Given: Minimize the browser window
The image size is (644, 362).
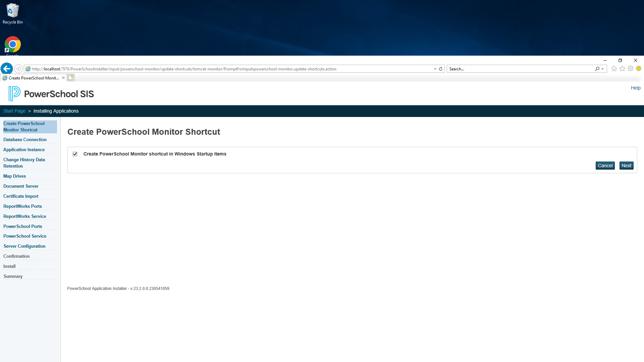Looking at the screenshot, I should [x=605, y=60].
